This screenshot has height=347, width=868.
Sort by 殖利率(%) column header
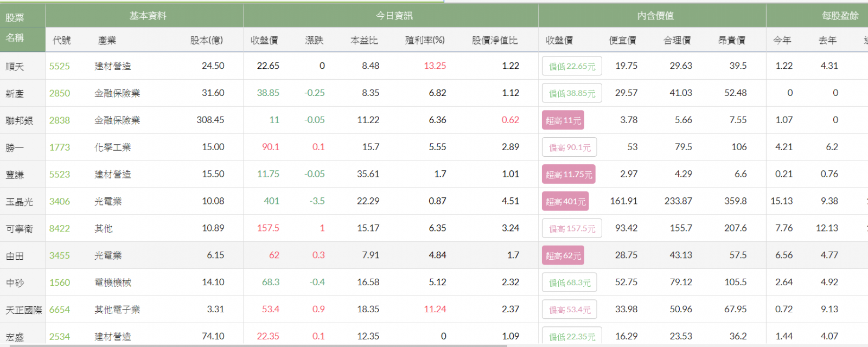425,40
